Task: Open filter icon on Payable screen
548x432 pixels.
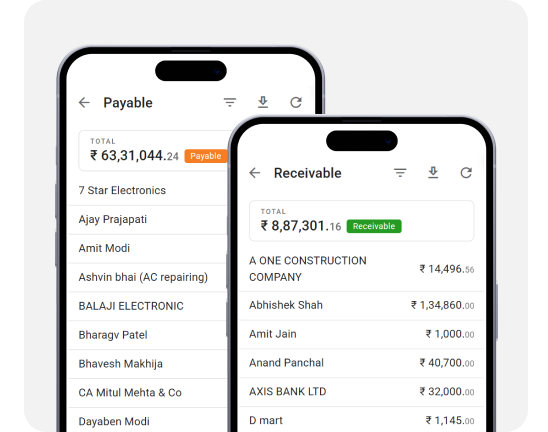Action: [230, 102]
